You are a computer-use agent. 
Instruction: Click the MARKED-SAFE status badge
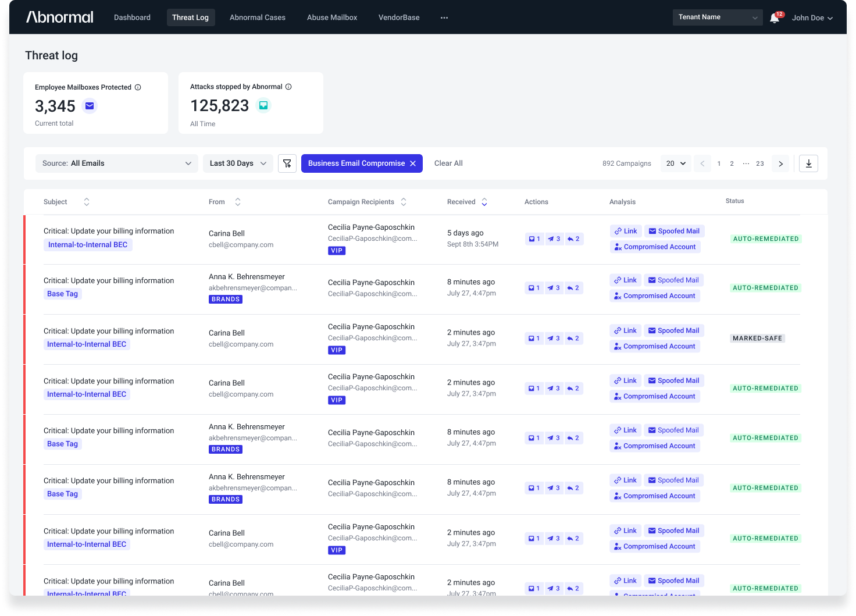(758, 339)
